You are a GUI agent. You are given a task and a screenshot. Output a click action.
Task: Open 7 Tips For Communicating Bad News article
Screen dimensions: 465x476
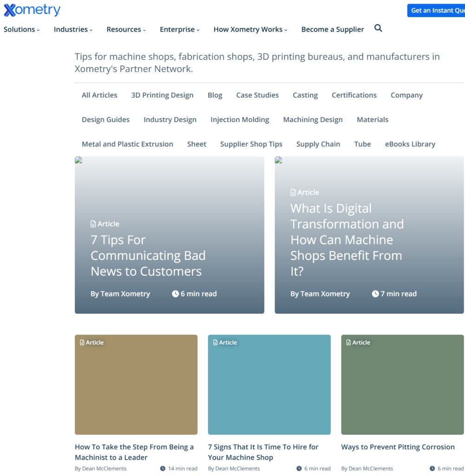[148, 256]
